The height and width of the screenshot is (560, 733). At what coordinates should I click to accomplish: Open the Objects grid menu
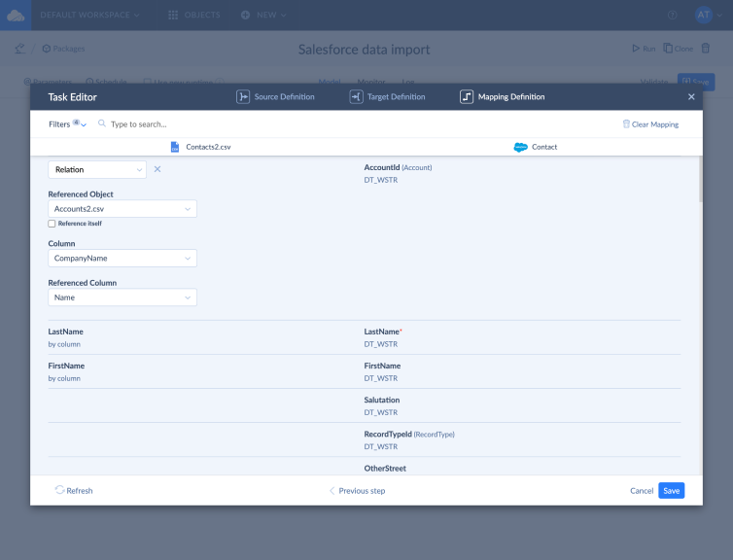194,15
